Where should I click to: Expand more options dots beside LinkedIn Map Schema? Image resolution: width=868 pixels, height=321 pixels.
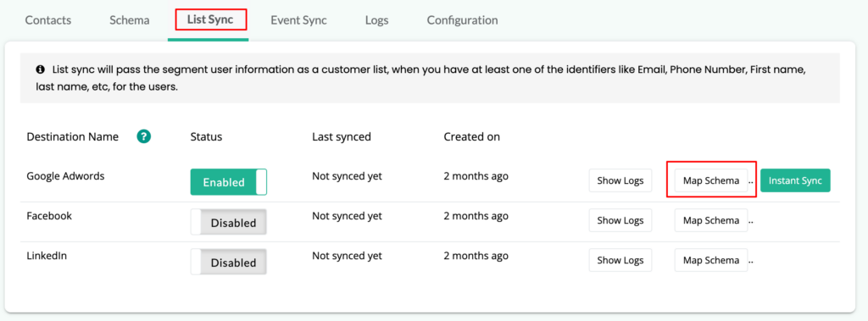[751, 263]
